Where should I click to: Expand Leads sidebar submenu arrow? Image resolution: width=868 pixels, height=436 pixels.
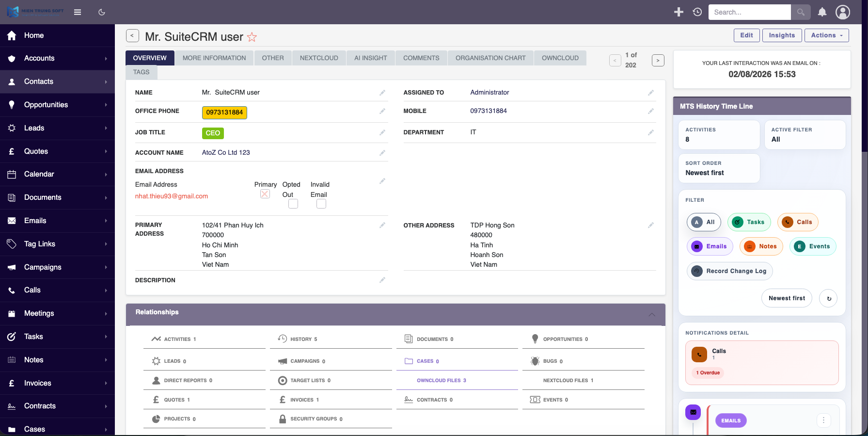106,128
